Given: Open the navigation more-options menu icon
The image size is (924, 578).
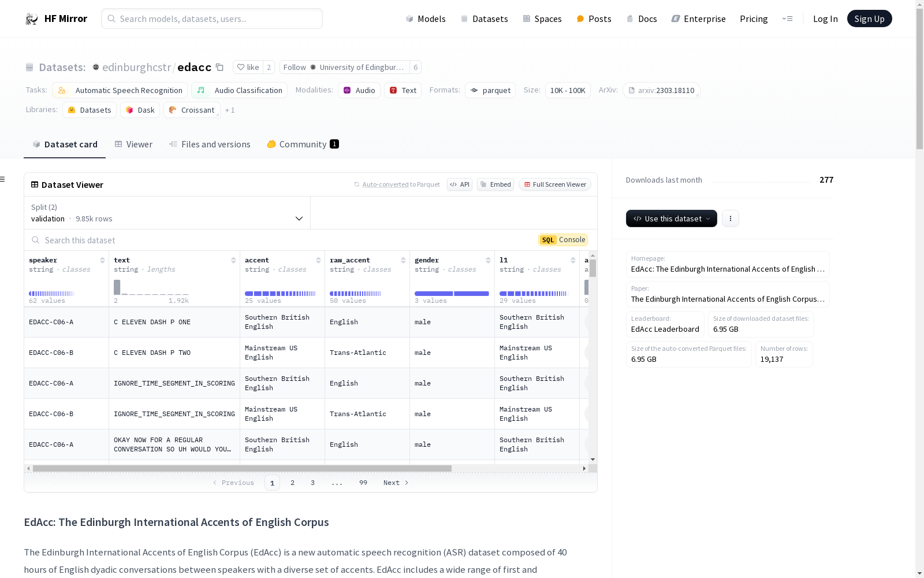Looking at the screenshot, I should (787, 18).
